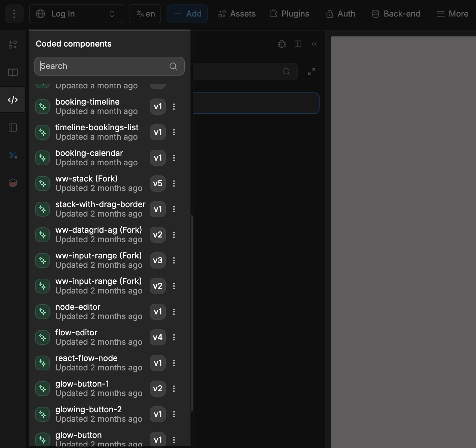Image resolution: width=476 pixels, height=448 pixels.
Task: Collapse the panel with double chevron
Action: tap(314, 44)
